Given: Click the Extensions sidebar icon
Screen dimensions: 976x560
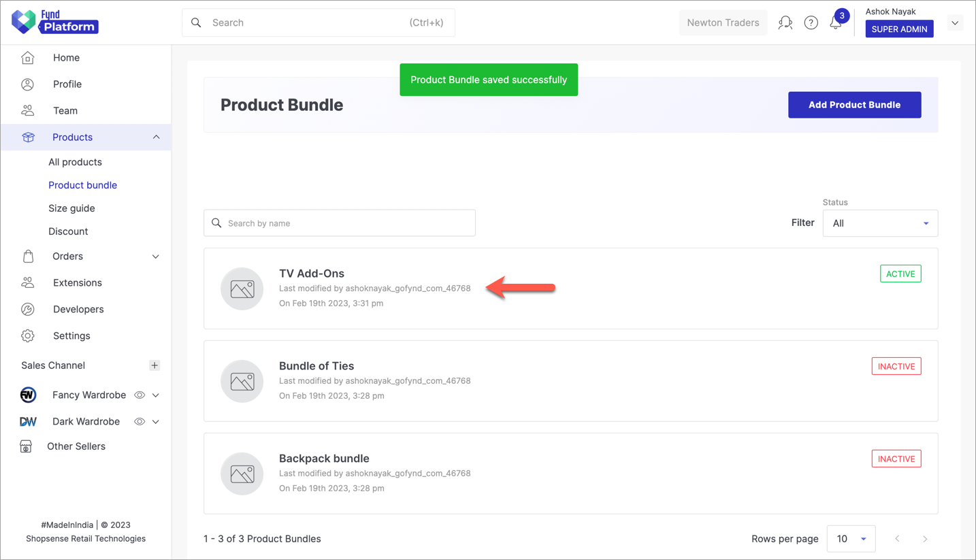Looking at the screenshot, I should click(x=28, y=282).
